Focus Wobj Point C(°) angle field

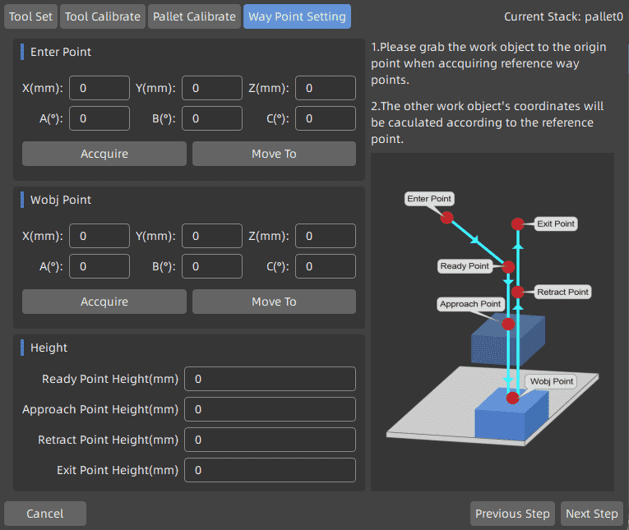click(325, 266)
